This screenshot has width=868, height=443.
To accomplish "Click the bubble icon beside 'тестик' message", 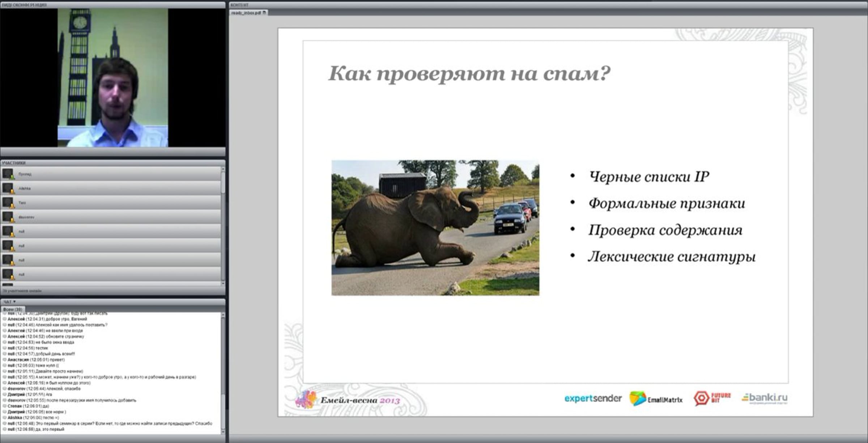I will click(x=5, y=348).
